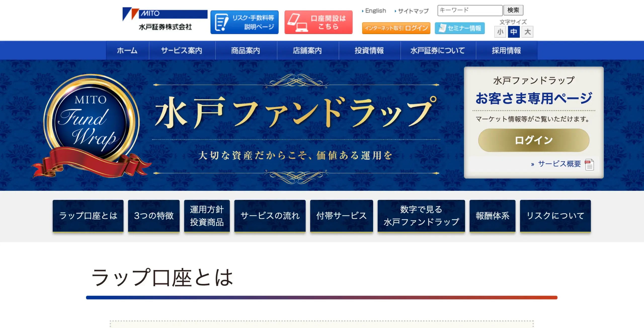This screenshot has width=644, height=328.
Task: Click the account opening button (口座開設はこちら)
Action: tap(318, 22)
